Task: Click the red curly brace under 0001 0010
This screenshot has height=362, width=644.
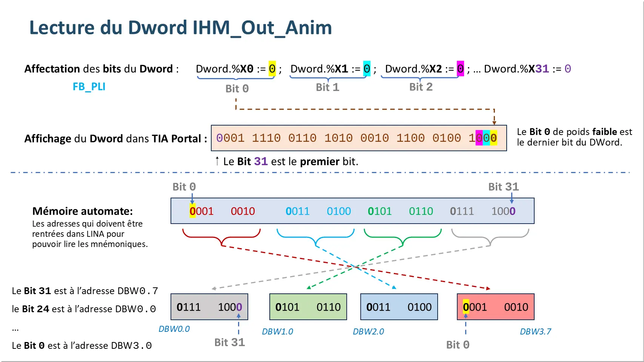Action: (221, 238)
